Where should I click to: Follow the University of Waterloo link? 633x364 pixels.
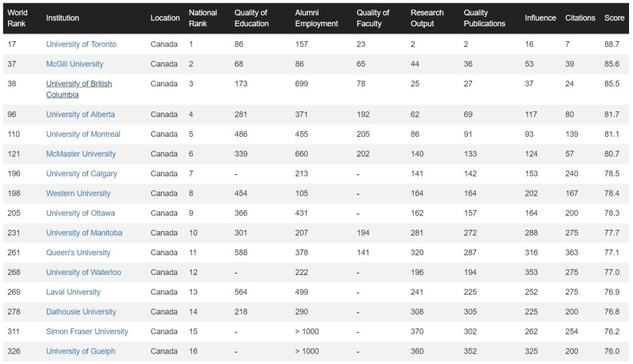(x=84, y=273)
